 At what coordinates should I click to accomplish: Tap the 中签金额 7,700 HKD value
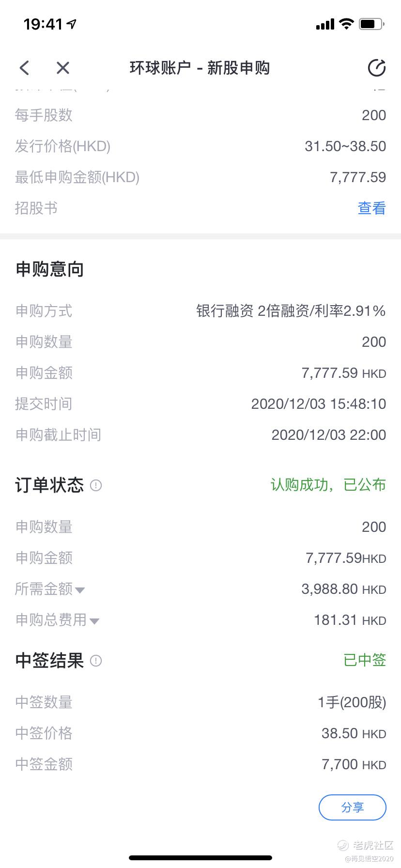(x=354, y=764)
